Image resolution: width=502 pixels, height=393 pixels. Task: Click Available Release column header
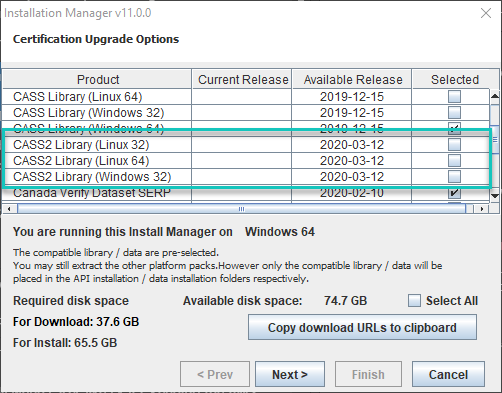tap(353, 79)
